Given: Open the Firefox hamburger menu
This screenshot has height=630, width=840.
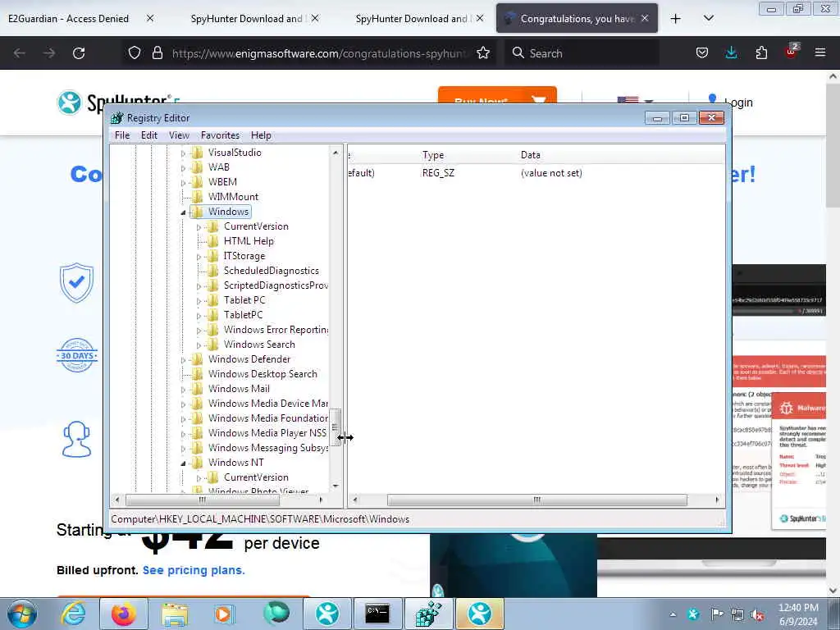Looking at the screenshot, I should (x=819, y=53).
